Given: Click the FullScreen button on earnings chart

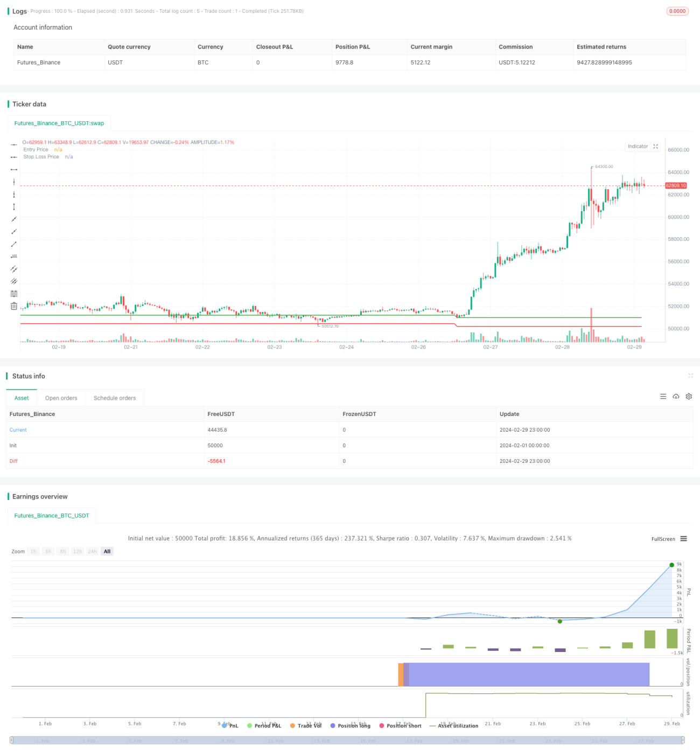Looking at the screenshot, I should (x=663, y=539).
